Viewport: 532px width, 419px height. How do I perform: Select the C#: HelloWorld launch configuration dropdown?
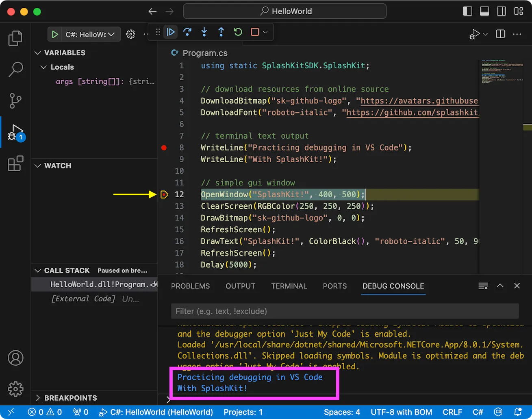click(90, 35)
